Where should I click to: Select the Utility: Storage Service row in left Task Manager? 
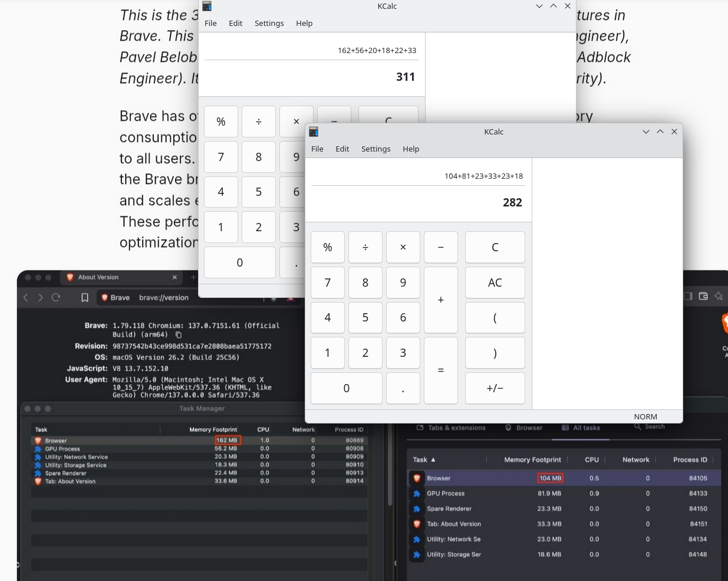point(199,465)
